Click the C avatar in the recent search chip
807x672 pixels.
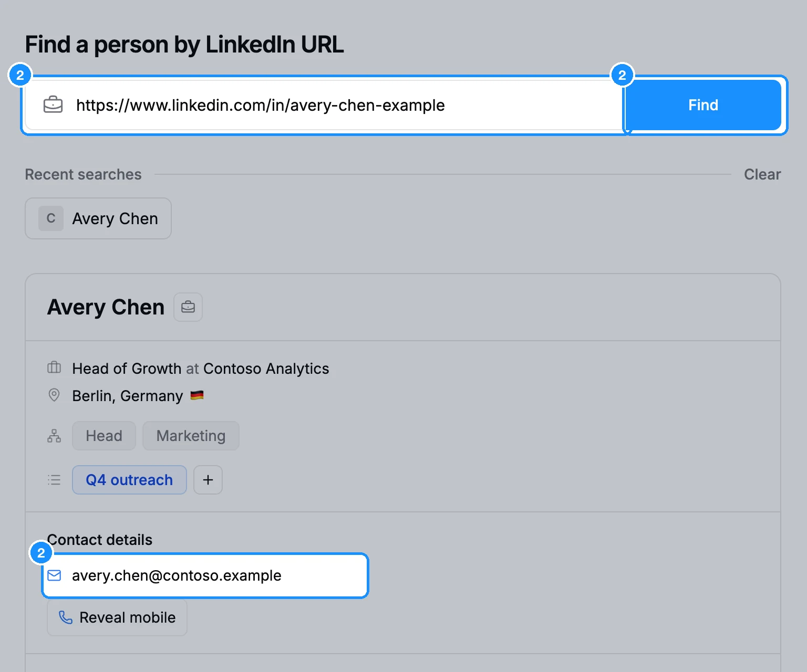click(x=51, y=218)
